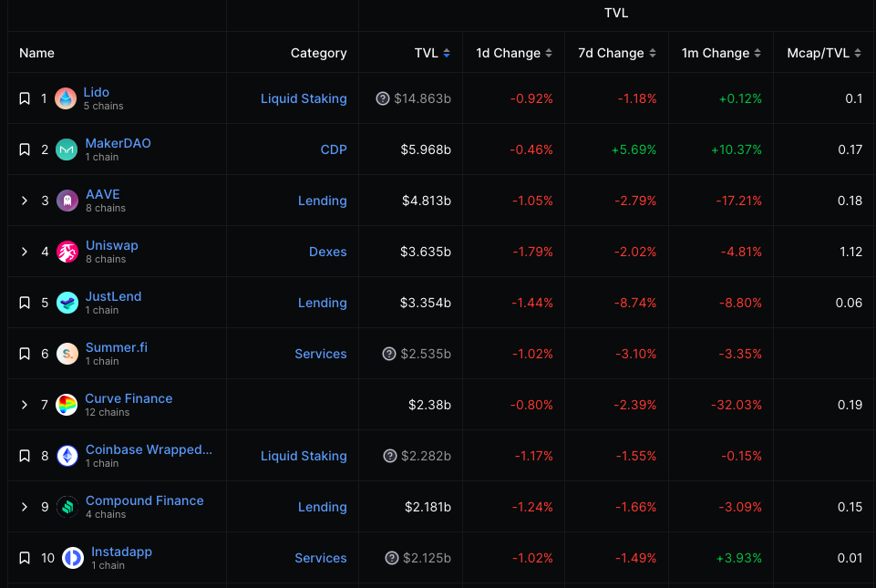The height and width of the screenshot is (588, 876).
Task: Click Uniswap Mcap/TVL value 1.12
Action: tap(850, 252)
